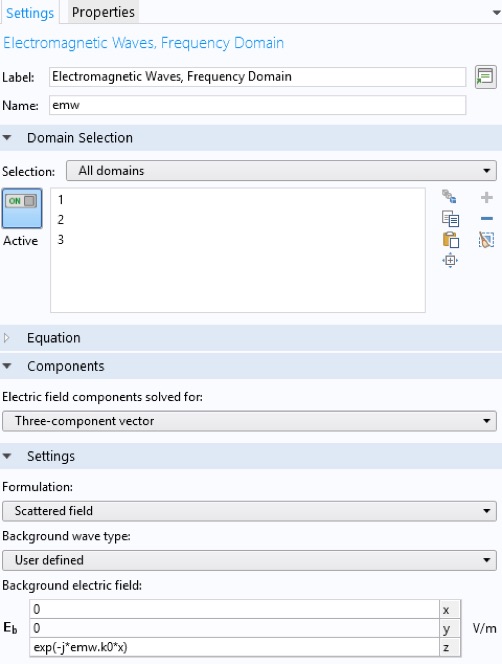Zoom to the selected domains
502x664 pixels.
(x=450, y=260)
